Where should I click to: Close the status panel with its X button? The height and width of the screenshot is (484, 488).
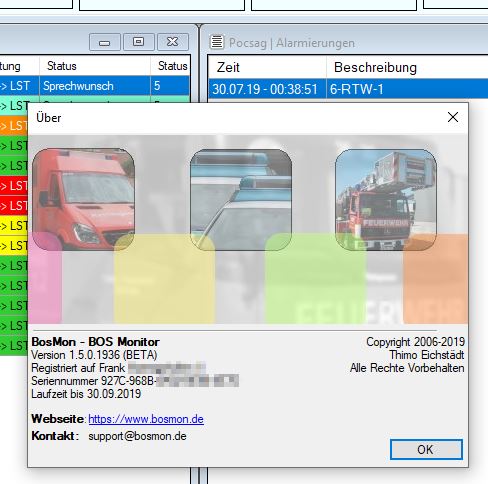[173, 42]
